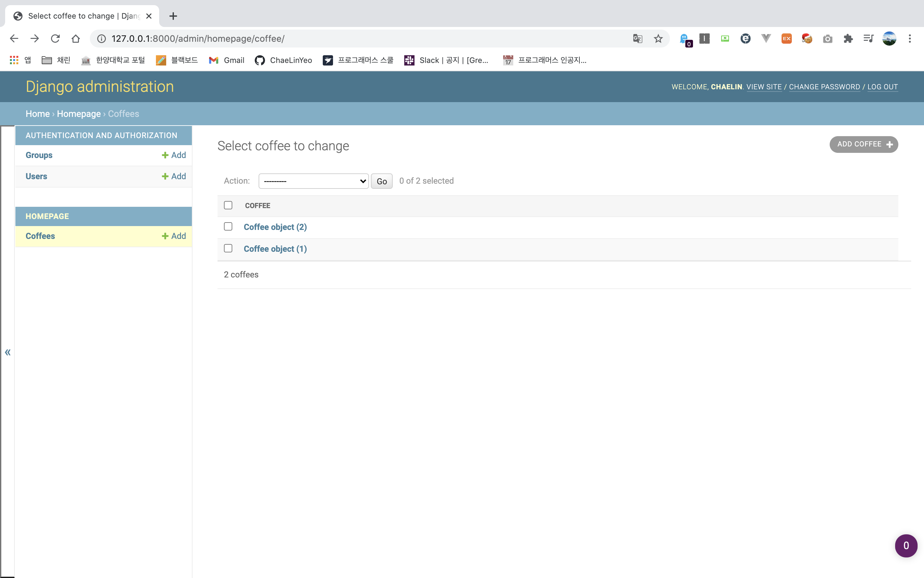The width and height of the screenshot is (924, 578).
Task: View site information icon in address bar
Action: pos(101,39)
